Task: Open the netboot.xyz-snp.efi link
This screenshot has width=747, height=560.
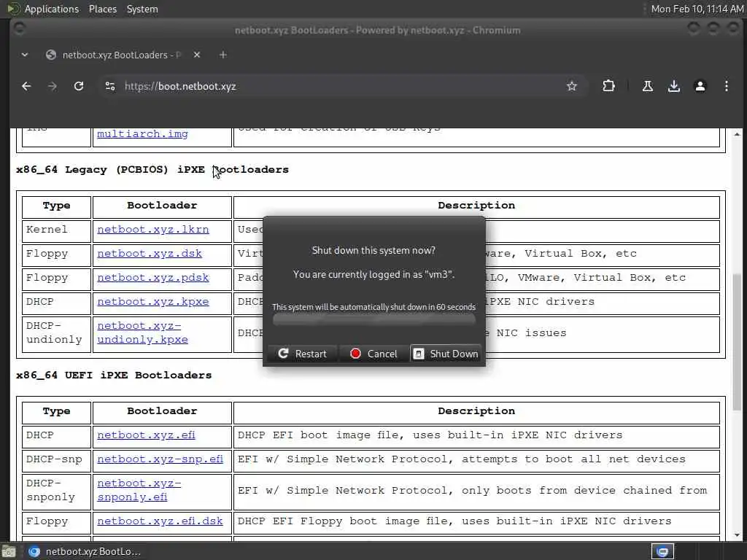Action: (x=160, y=459)
